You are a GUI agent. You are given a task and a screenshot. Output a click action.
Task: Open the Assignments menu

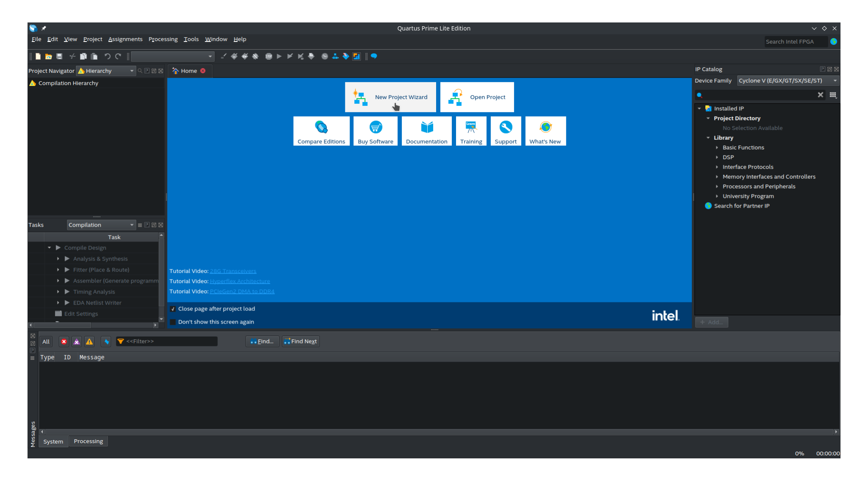click(125, 39)
